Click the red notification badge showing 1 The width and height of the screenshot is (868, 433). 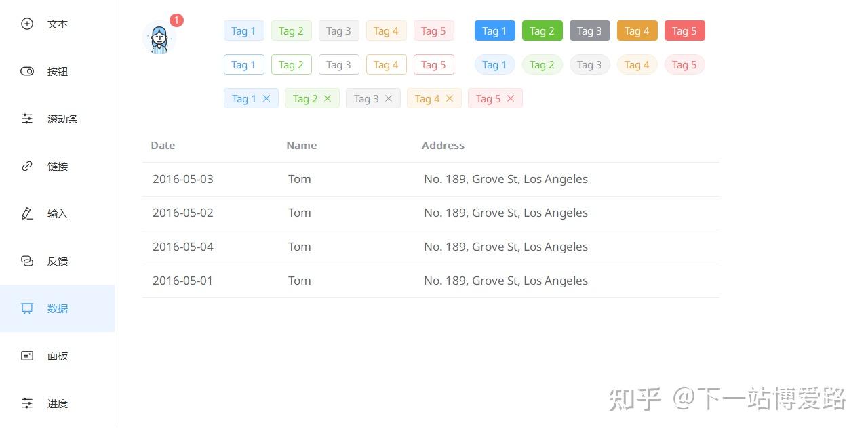[x=176, y=20]
